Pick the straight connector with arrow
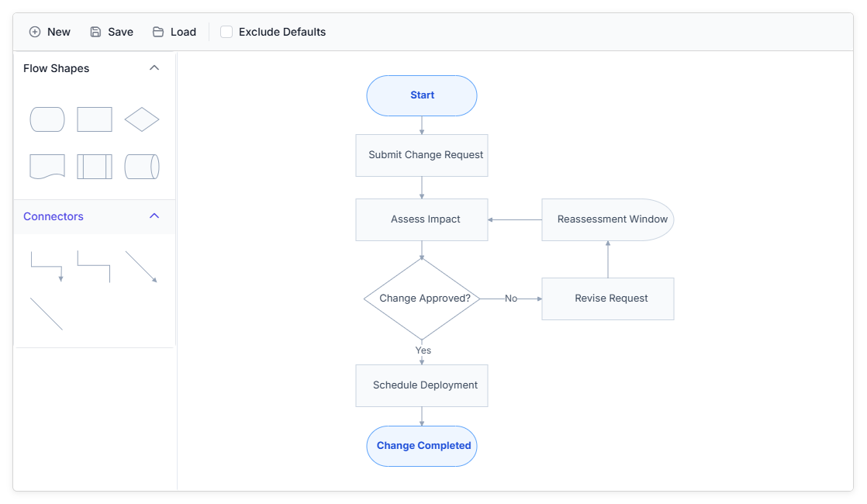 click(x=142, y=267)
